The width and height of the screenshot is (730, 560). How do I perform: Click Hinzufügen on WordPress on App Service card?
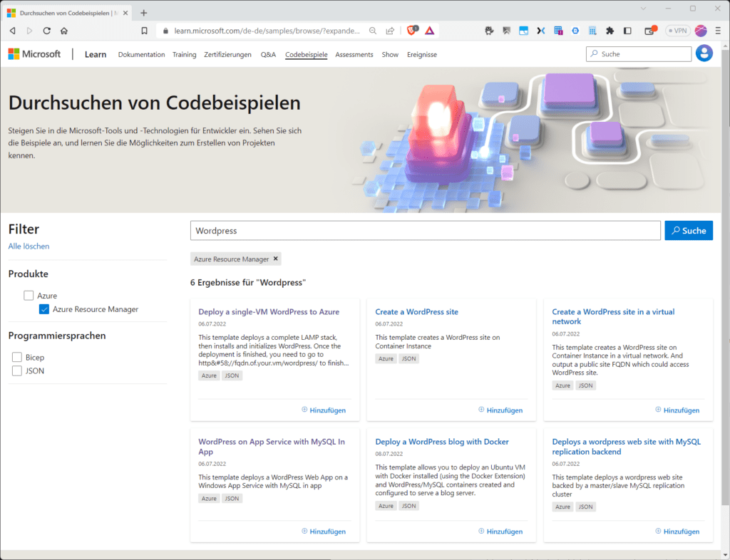point(324,532)
